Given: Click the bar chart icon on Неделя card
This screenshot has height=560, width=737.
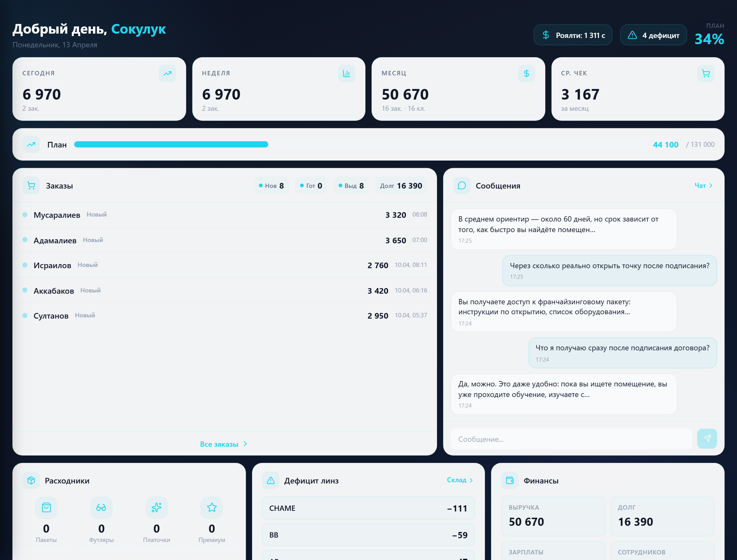Looking at the screenshot, I should pyautogui.click(x=347, y=73).
